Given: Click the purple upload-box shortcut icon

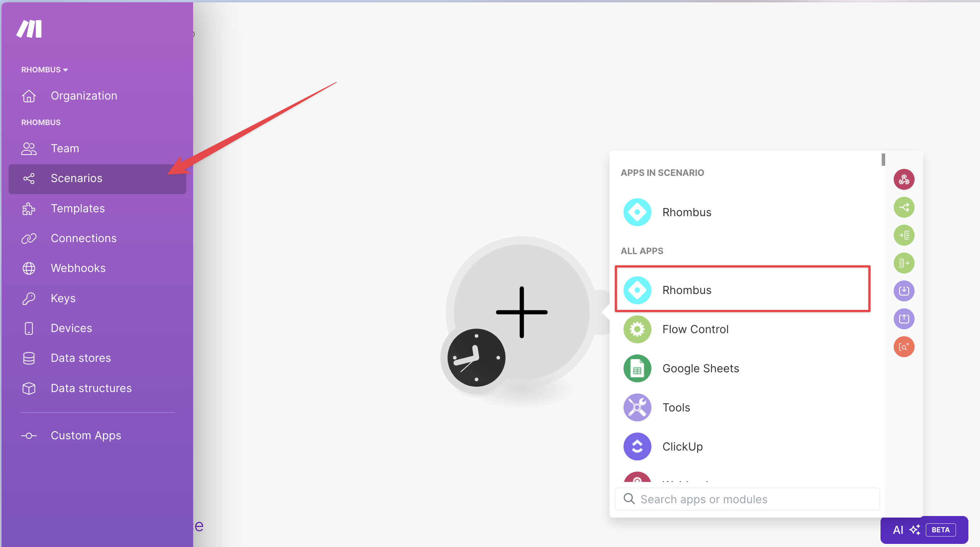Looking at the screenshot, I should click(904, 319).
